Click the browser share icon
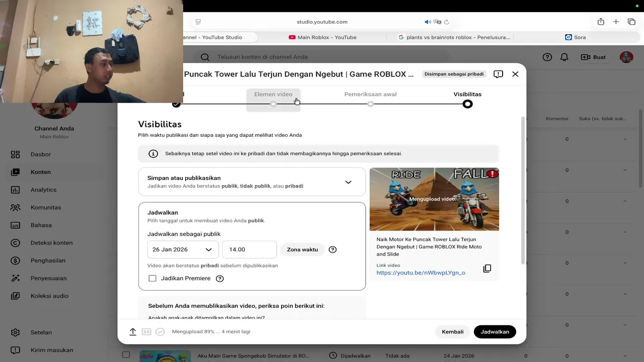 point(601,22)
